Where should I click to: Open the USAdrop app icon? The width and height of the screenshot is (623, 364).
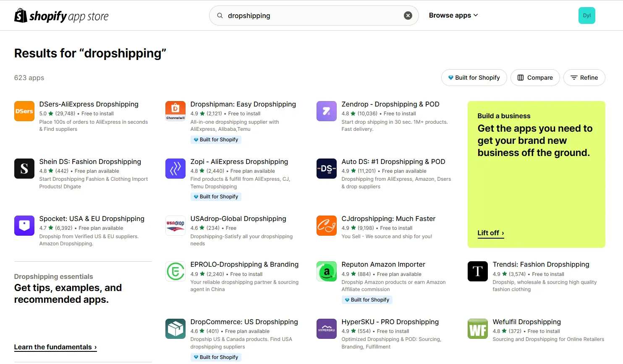pos(175,226)
